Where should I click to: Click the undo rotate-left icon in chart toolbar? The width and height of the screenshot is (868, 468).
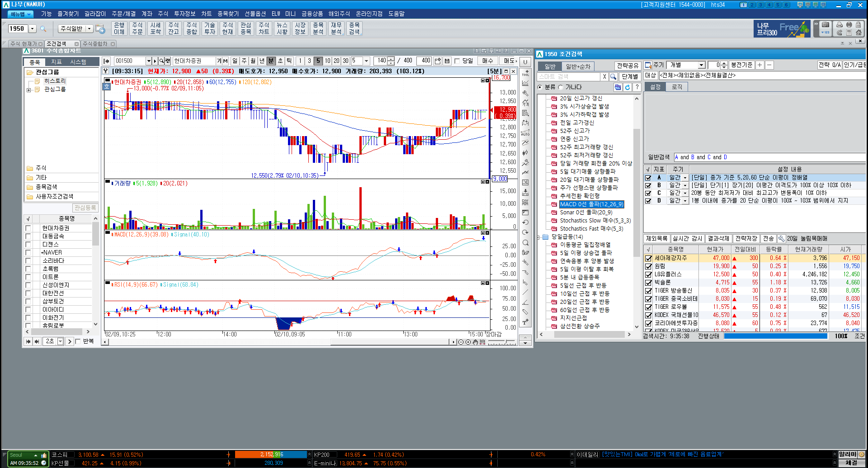(525, 222)
